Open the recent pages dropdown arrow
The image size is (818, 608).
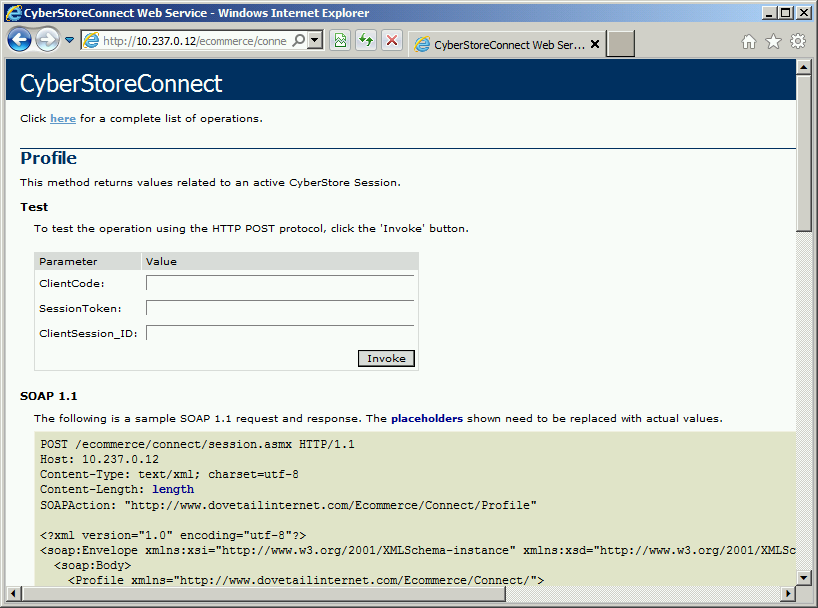pos(70,41)
